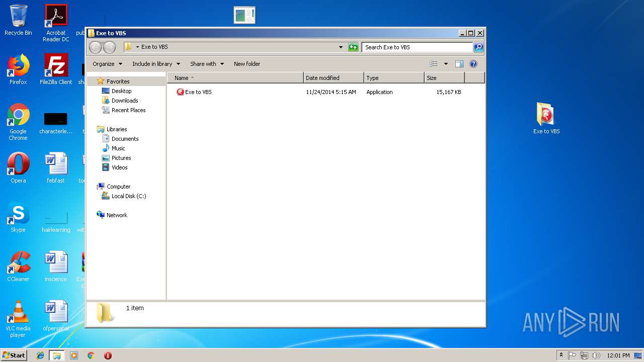The width and height of the screenshot is (644, 362).
Task: Open febfast Word document icon
Action: point(56,168)
